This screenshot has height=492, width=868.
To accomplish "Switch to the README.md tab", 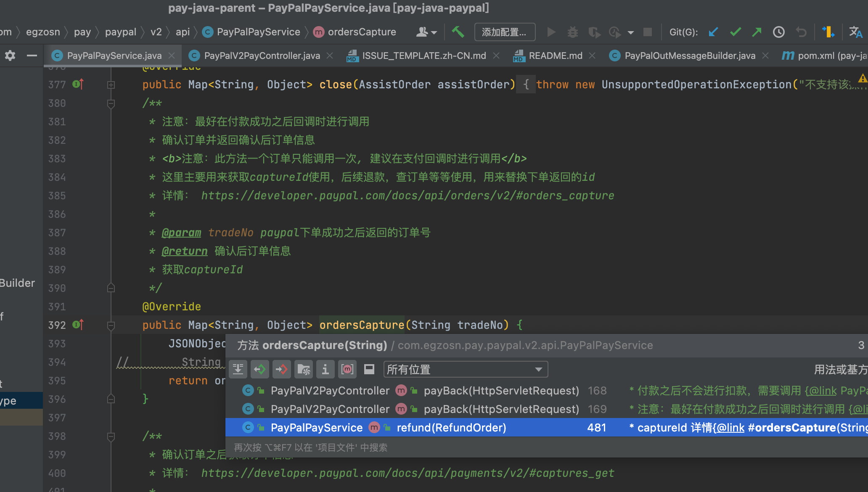I will point(556,55).
